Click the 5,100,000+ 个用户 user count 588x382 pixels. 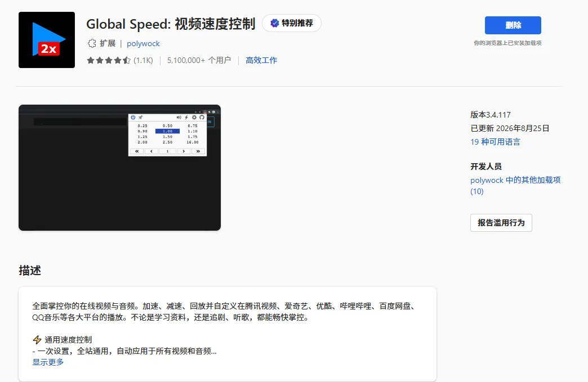click(199, 60)
